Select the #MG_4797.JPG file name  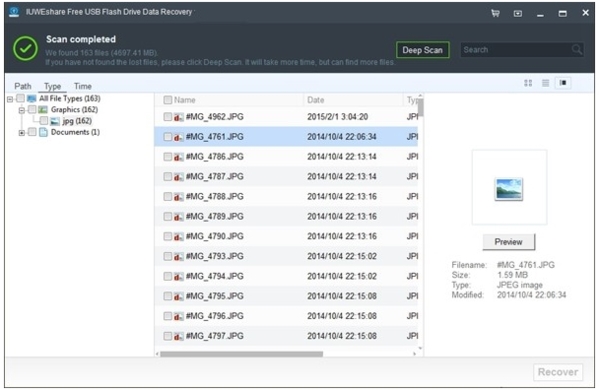point(215,336)
